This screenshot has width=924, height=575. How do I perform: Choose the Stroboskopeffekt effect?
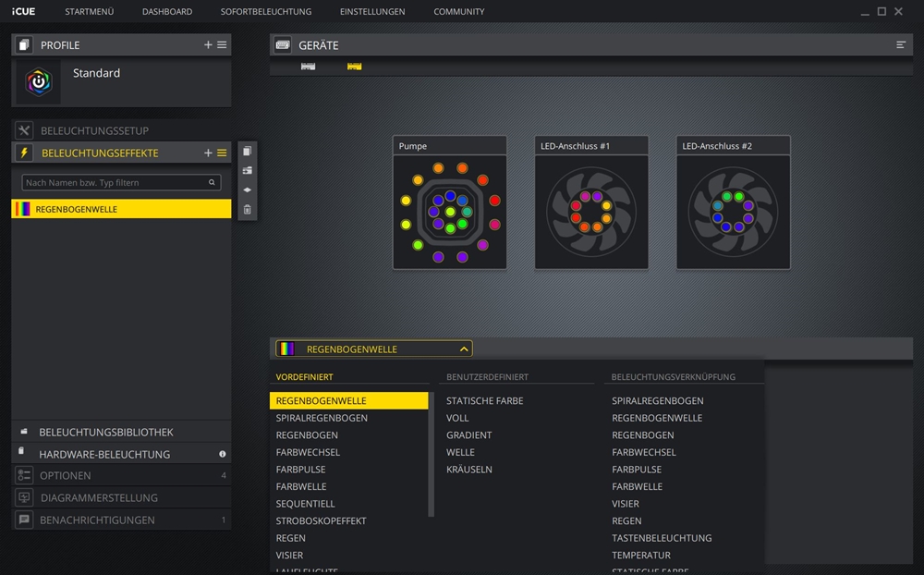pos(322,520)
